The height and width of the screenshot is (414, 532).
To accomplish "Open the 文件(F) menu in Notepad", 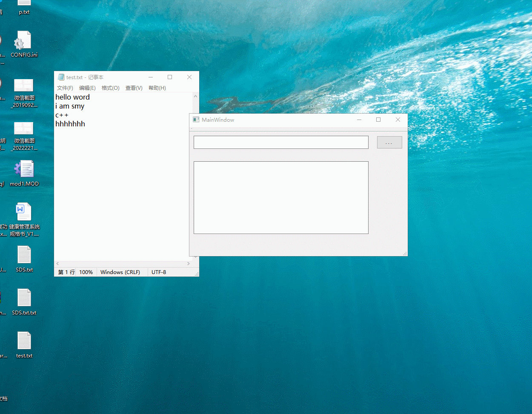I will pyautogui.click(x=65, y=88).
